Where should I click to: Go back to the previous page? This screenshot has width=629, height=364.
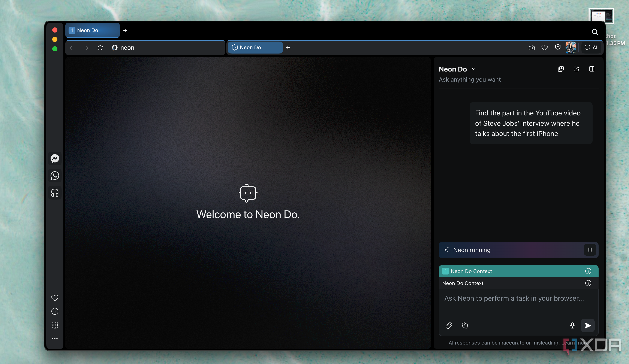coord(71,48)
